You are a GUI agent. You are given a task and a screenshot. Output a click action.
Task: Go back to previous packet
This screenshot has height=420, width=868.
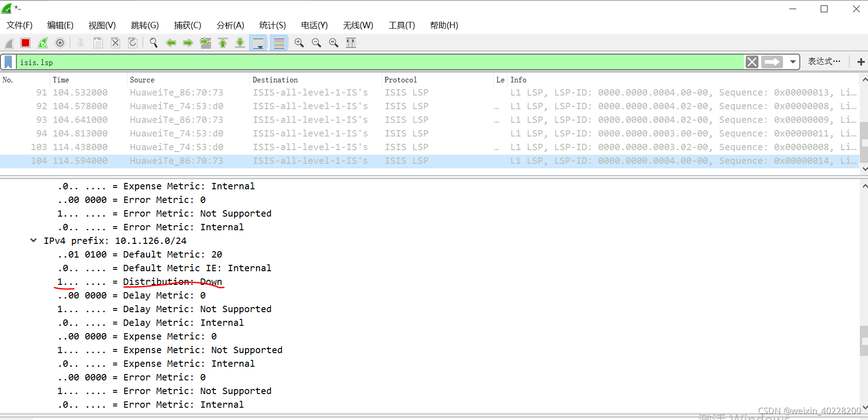click(x=171, y=43)
